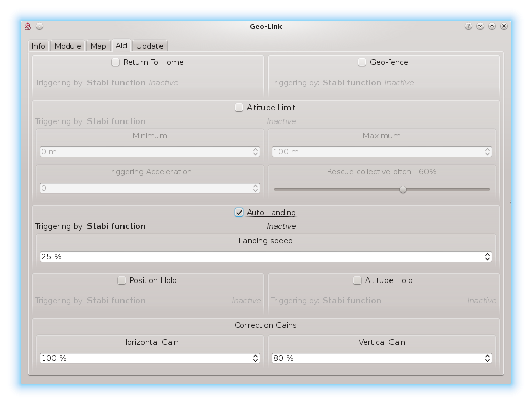
Task: Click the Geo-Link app icon in title bar
Action: click(x=28, y=26)
